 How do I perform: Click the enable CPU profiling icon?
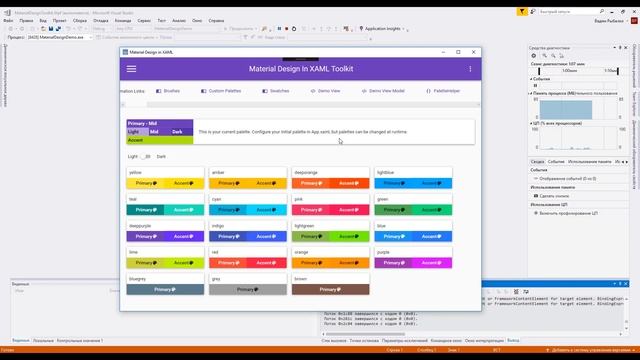coord(536,213)
